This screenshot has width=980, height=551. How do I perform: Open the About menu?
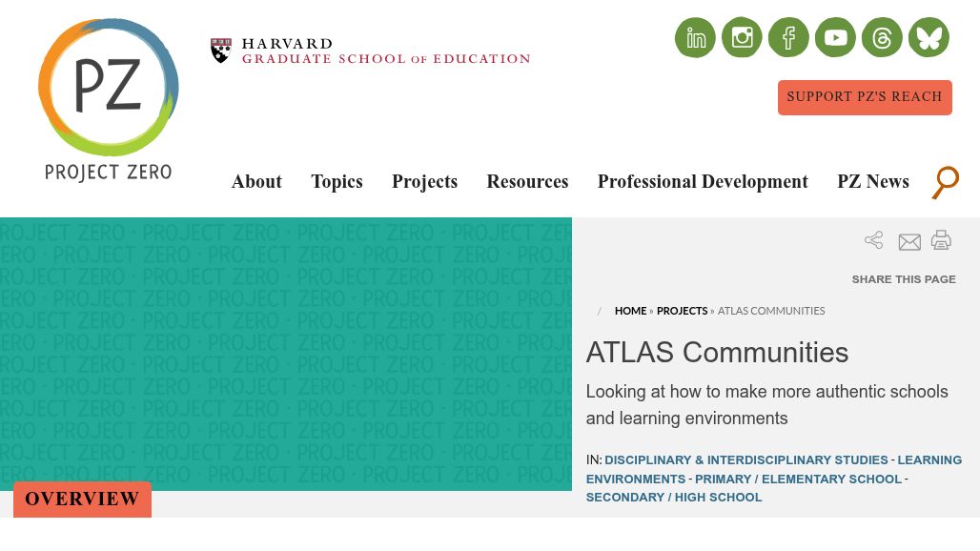[256, 182]
